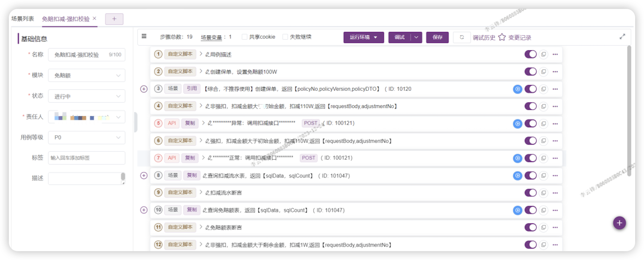This screenshot has height=260, width=644.
Task: Open 调试历史 link
Action: [x=484, y=38]
